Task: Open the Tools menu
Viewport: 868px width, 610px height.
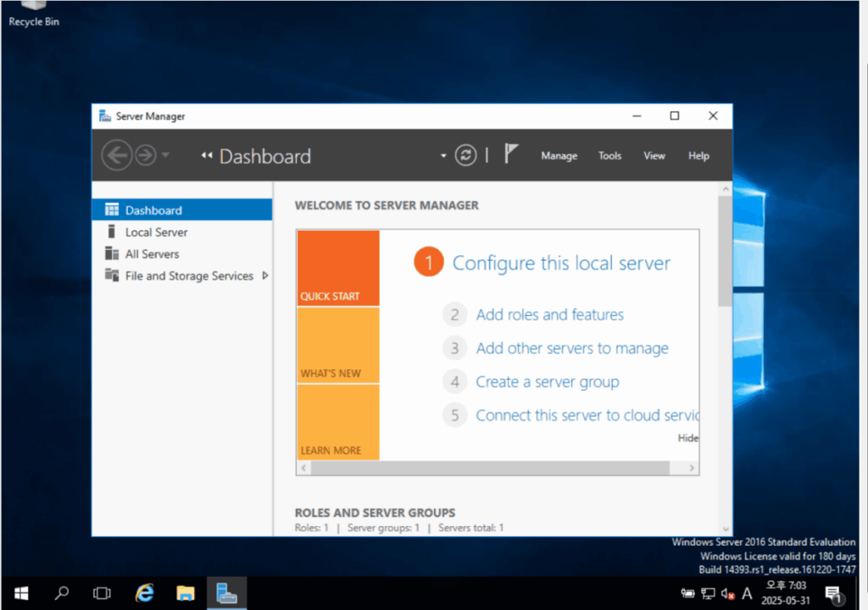Action: click(609, 156)
